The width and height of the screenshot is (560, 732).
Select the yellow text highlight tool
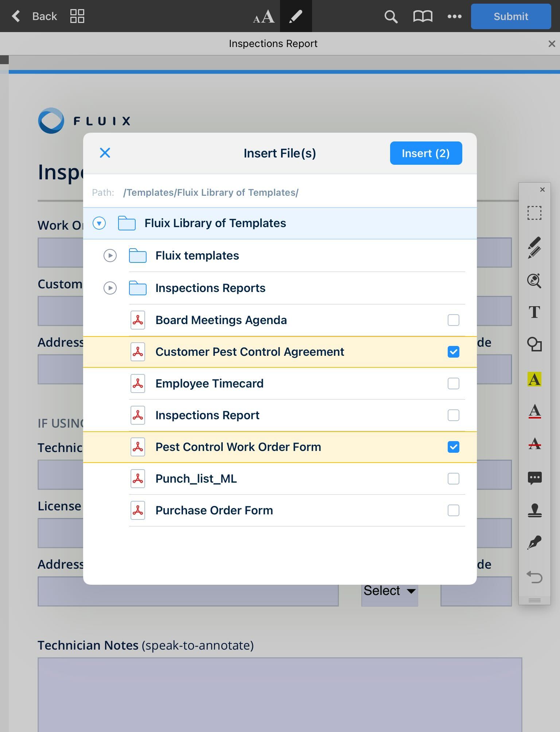point(534,379)
